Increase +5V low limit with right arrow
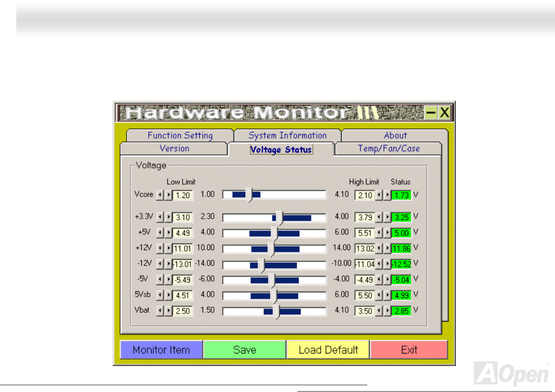This screenshot has width=555, height=392. pos(168,233)
